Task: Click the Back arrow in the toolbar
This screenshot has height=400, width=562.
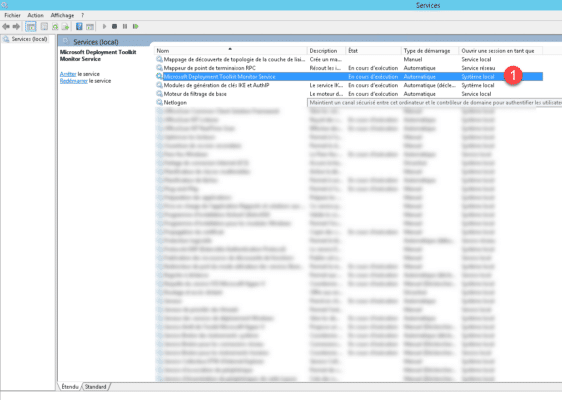Action: tap(6, 27)
